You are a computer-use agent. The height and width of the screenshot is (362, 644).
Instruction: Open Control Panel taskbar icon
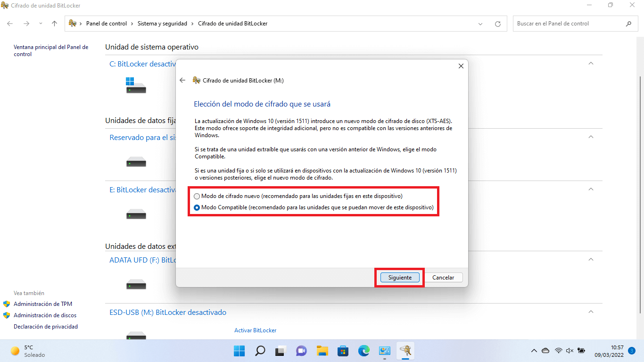tap(385, 351)
